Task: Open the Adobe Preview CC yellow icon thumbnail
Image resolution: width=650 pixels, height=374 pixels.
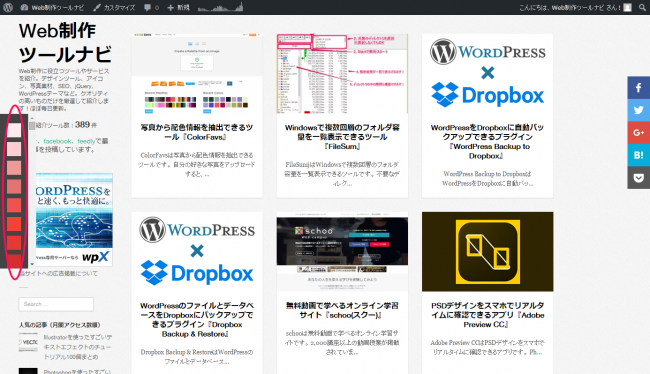Action: [488, 252]
